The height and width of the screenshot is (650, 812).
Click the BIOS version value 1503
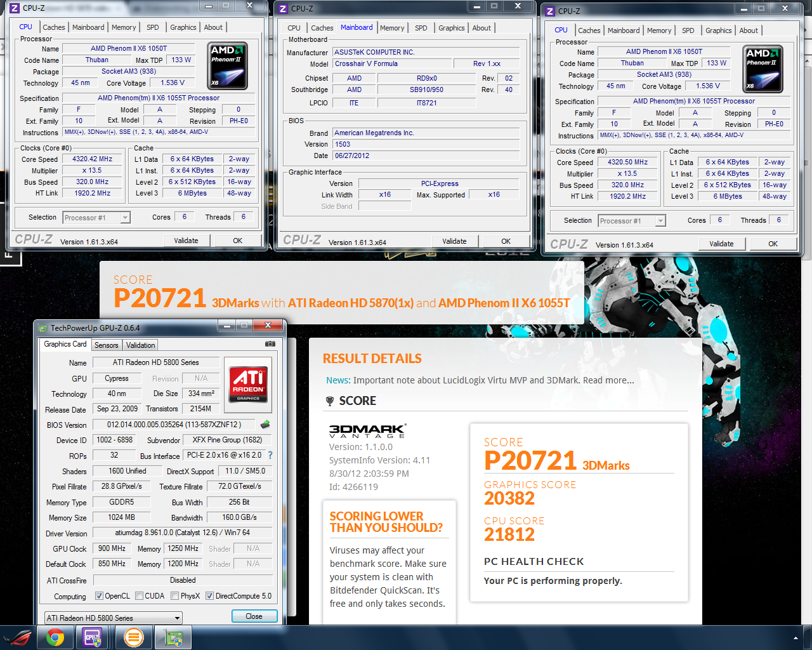(x=426, y=144)
